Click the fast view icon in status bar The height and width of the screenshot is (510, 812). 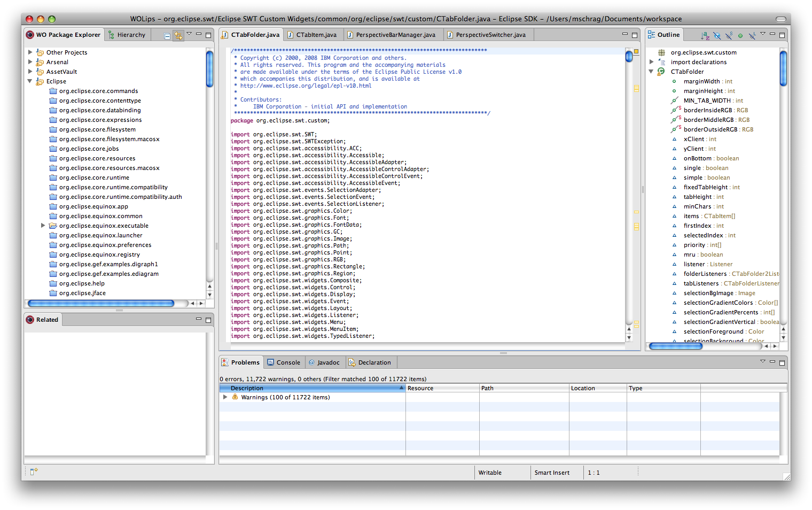point(34,472)
